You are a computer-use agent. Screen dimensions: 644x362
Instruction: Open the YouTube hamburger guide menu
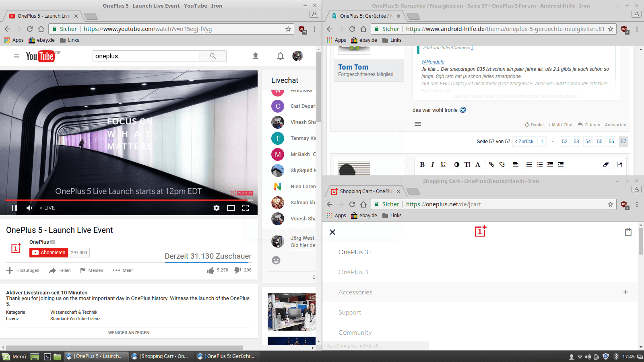click(17, 56)
